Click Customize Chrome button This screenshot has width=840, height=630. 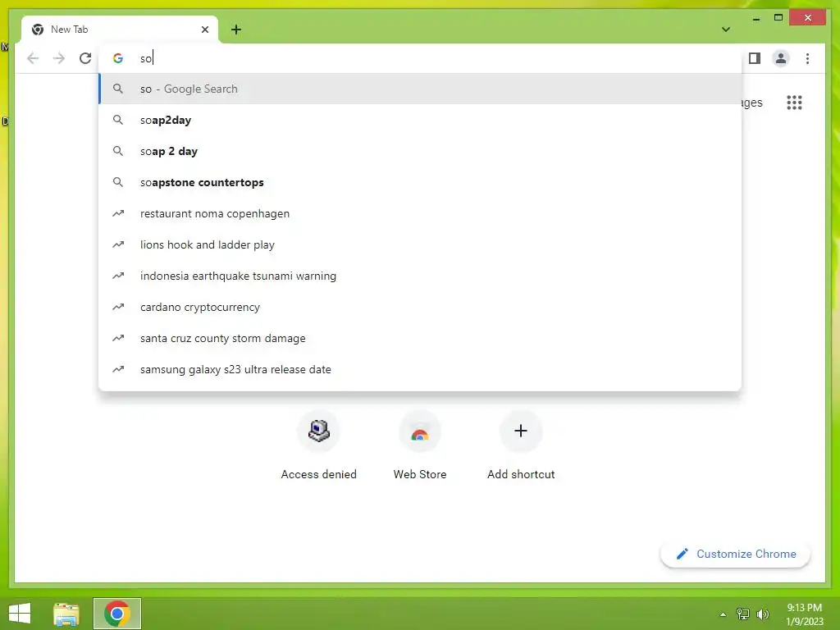(x=736, y=554)
